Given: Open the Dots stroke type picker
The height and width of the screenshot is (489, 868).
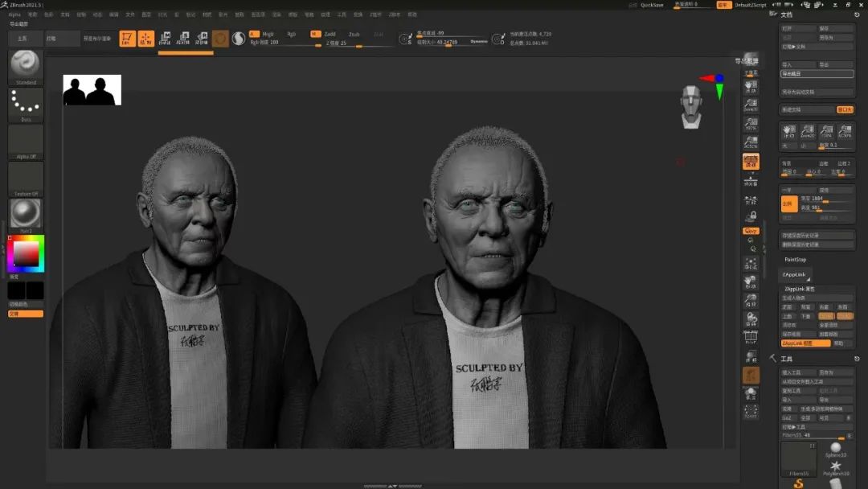Looking at the screenshot, I should click(26, 104).
